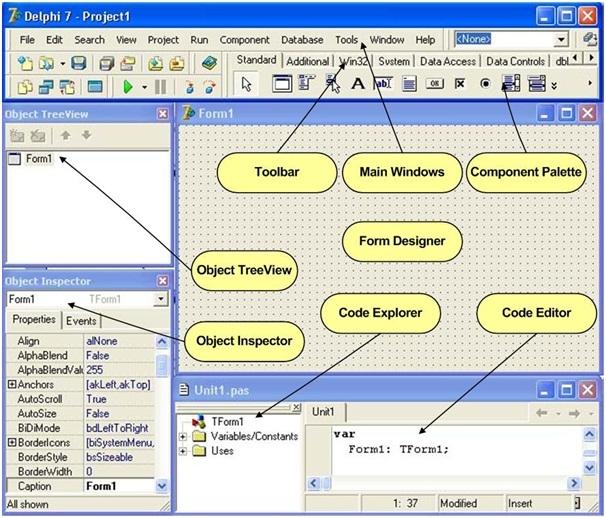606x518 pixels.
Task: Click the Pause program icon
Action: click(160, 87)
